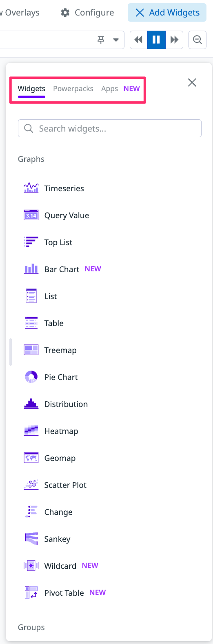Image resolution: width=213 pixels, height=644 pixels.
Task: Select the Pie Chart widget icon
Action: (31, 377)
